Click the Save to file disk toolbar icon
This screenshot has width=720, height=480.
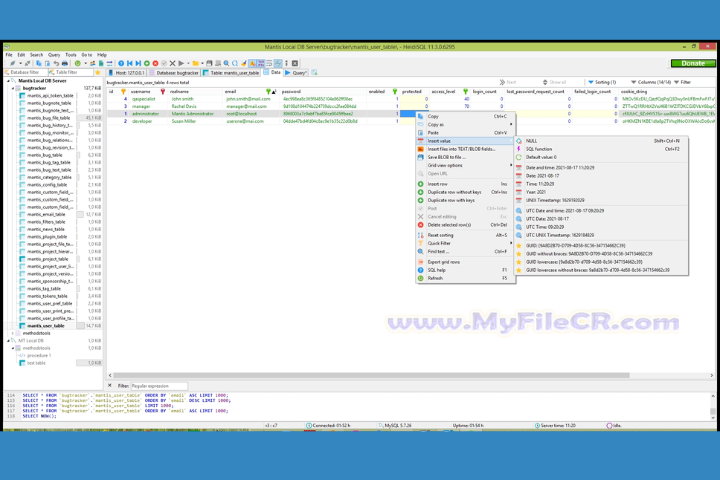pos(209,63)
